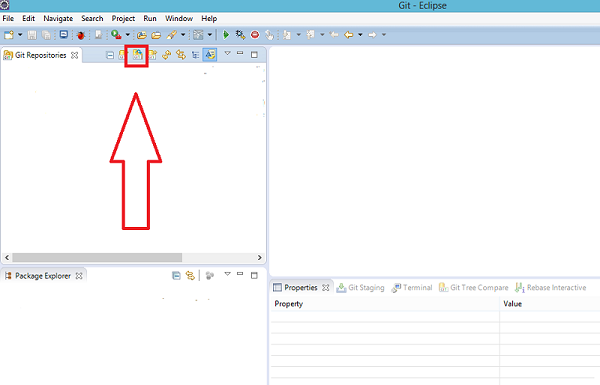Viewport: 600px width, 385px height.
Task: Expand the dropdown beside the run-toolbox icon
Action: click(x=128, y=35)
